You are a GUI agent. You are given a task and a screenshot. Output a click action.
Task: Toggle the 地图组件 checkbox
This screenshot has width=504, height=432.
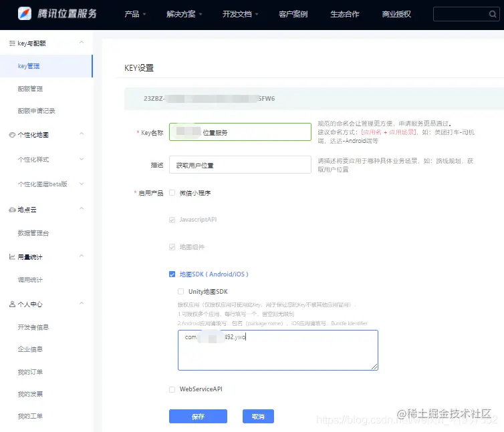tap(172, 246)
